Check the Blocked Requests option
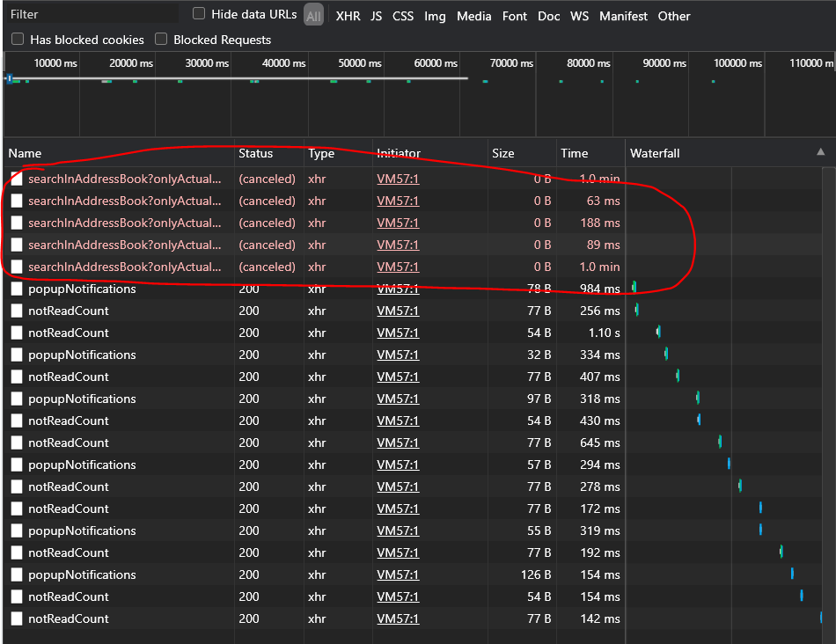Screen dimensions: 836x644 click(161, 39)
